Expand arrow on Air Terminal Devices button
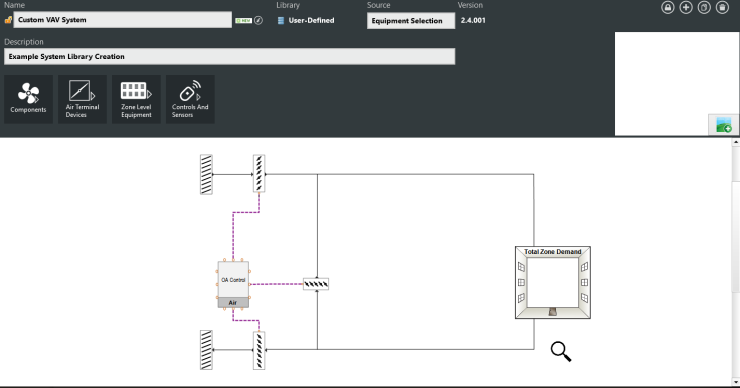Viewport: 740px width, 388px height. [x=93, y=96]
